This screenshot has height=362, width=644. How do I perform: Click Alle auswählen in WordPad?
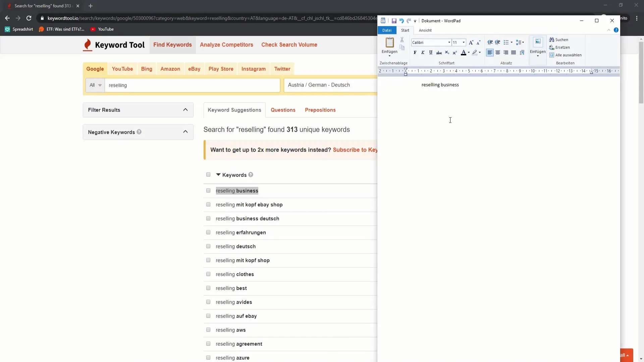click(x=565, y=55)
